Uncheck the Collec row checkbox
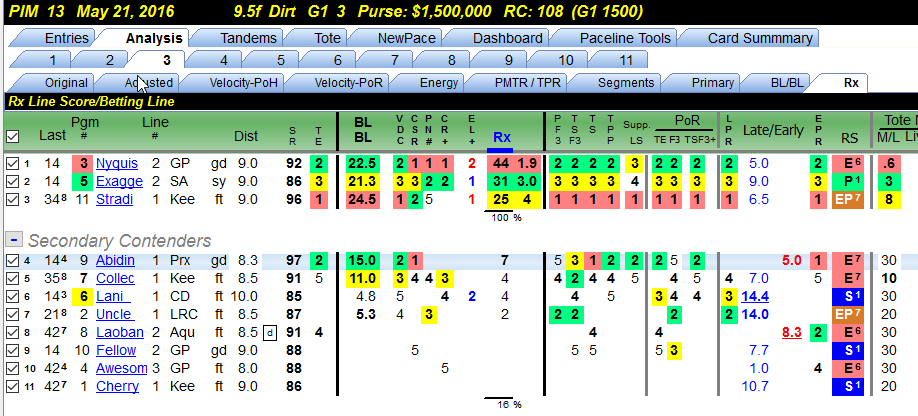918x416 pixels. [12, 279]
